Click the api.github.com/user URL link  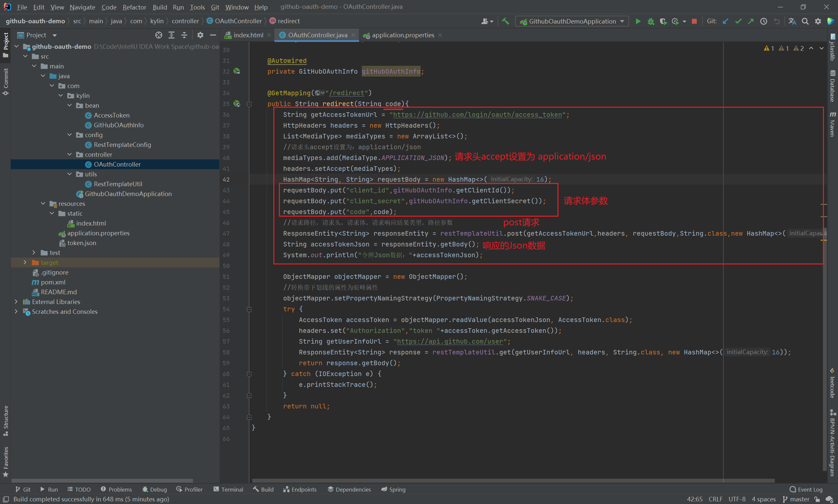tap(449, 341)
